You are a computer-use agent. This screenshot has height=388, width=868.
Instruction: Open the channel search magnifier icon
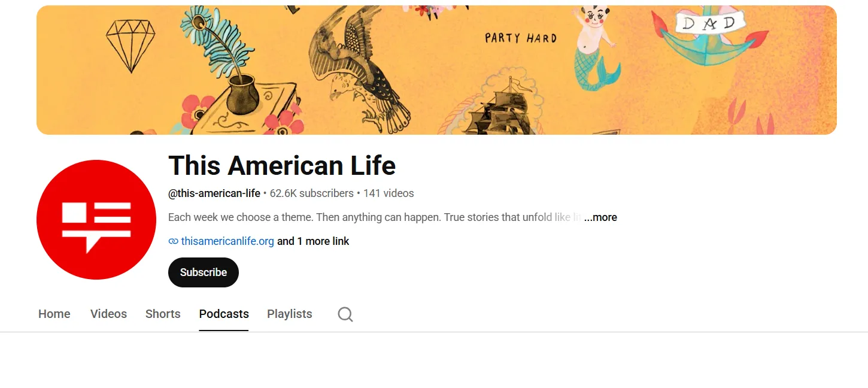[x=345, y=314]
